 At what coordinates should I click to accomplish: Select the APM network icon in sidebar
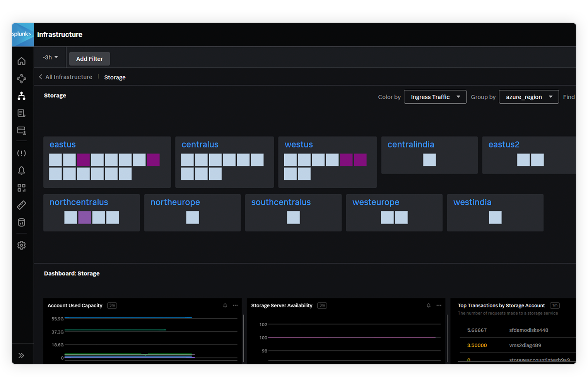(x=22, y=78)
